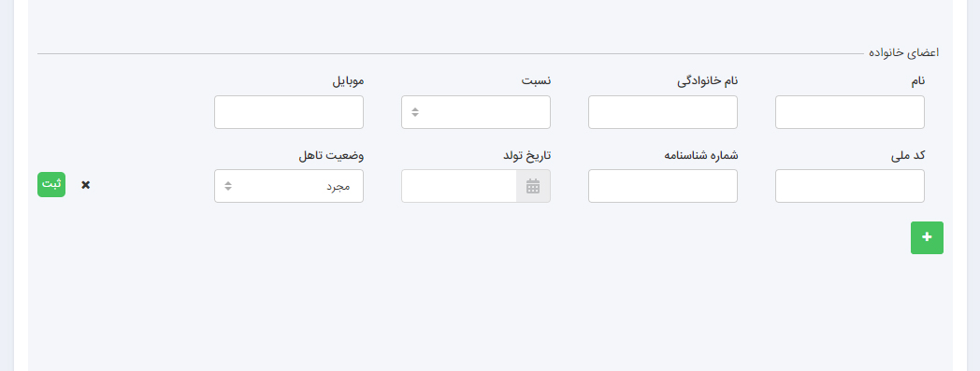Focus the نام خانوادگی text field
The width and height of the screenshot is (980, 371).
pyautogui.click(x=662, y=112)
